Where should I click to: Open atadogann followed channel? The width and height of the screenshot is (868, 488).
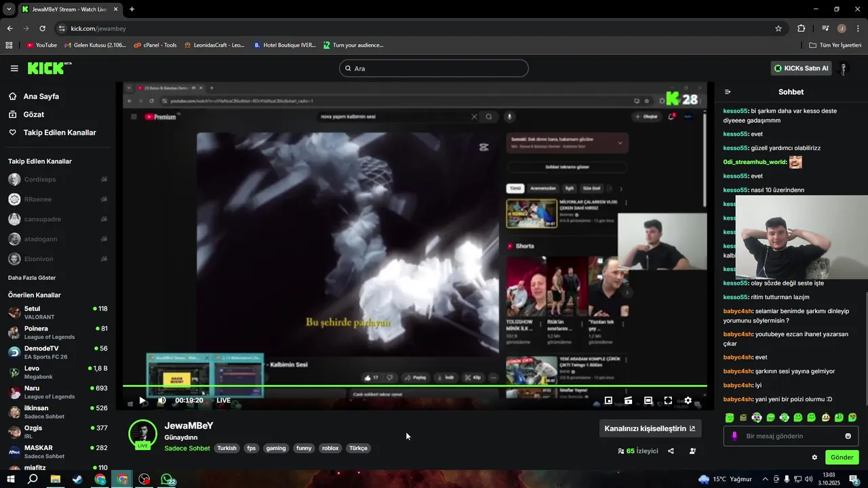[x=58, y=239]
